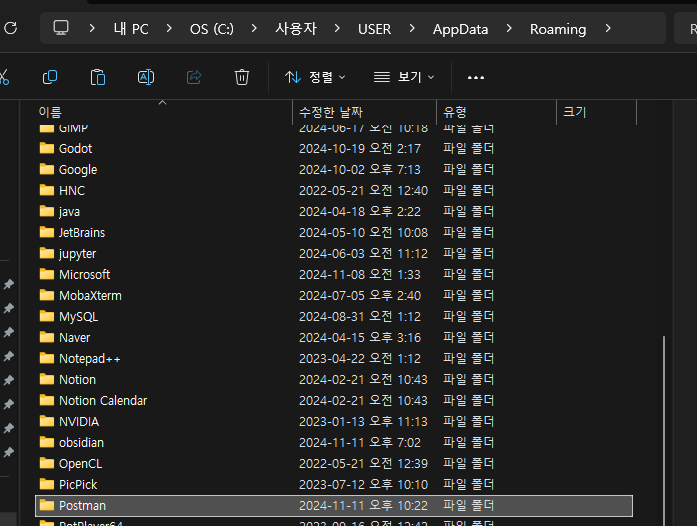The image size is (697, 526).
Task: Select the NVIDIA folder icon
Action: [x=47, y=421]
